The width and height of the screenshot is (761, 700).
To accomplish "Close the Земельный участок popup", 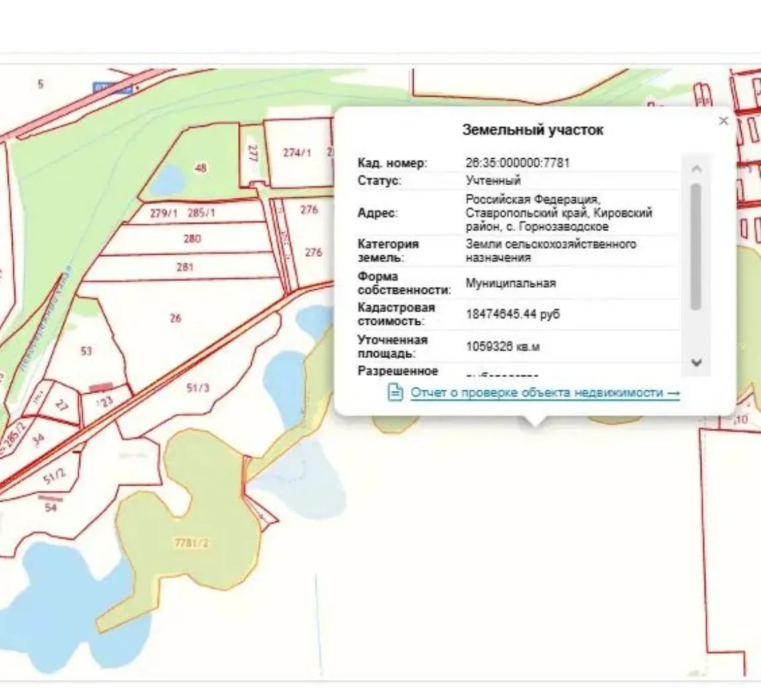I will pyautogui.click(x=723, y=121).
